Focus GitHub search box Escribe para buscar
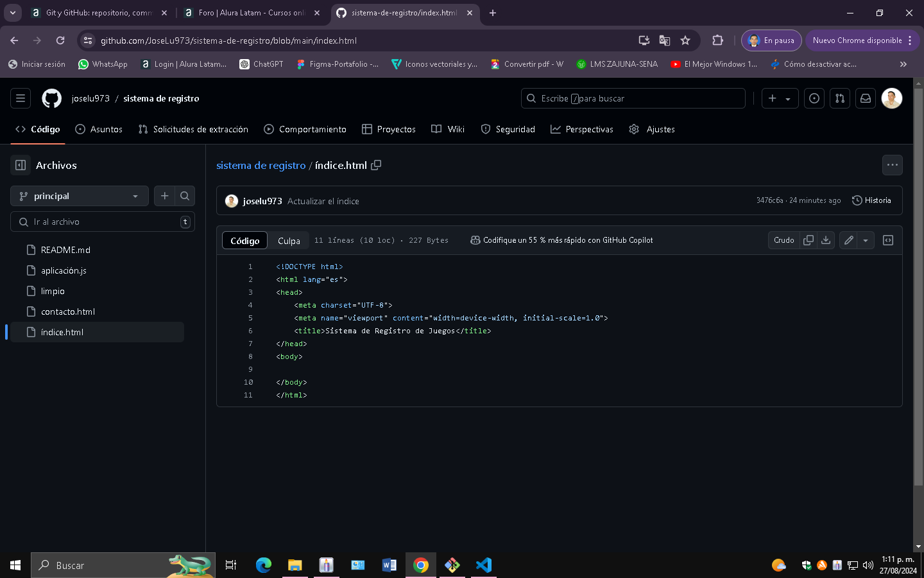 tap(633, 98)
